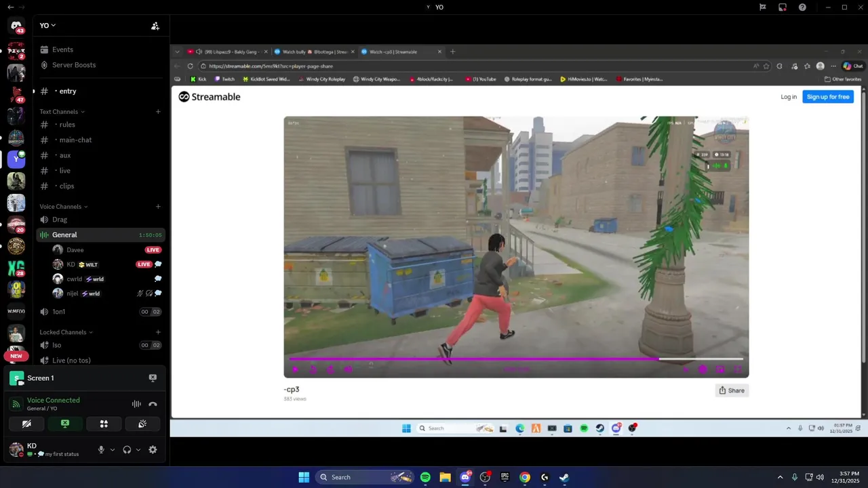Collapse the Locked Channels category

coord(66,332)
